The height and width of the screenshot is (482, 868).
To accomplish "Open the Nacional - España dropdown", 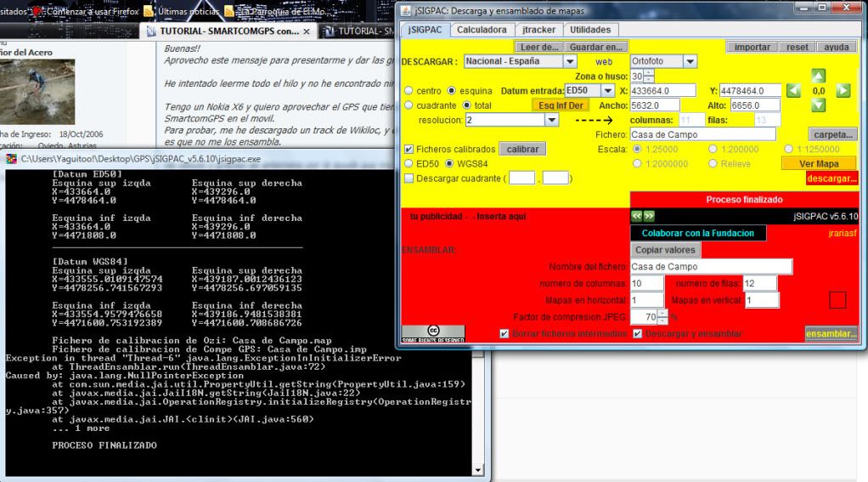I will [x=570, y=61].
